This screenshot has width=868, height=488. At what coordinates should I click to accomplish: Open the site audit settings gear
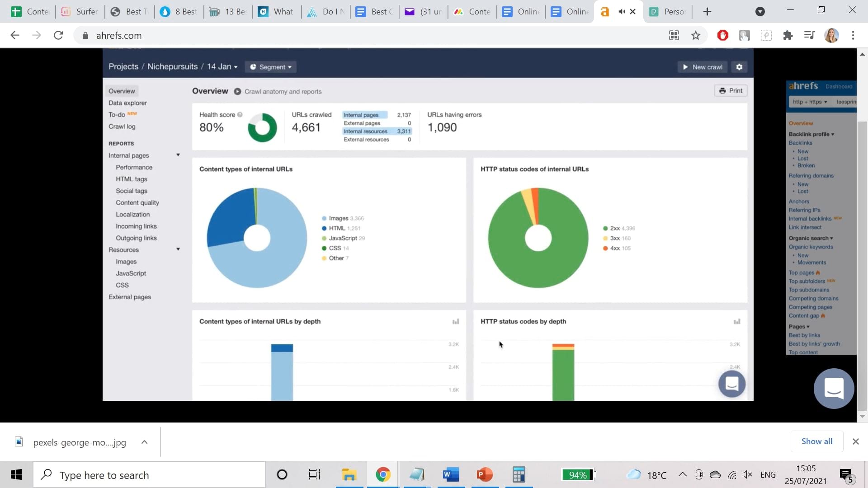[x=739, y=67]
